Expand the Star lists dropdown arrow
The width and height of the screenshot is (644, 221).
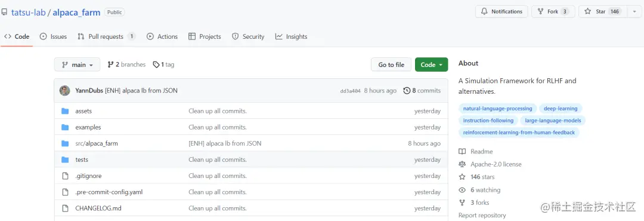point(634,11)
